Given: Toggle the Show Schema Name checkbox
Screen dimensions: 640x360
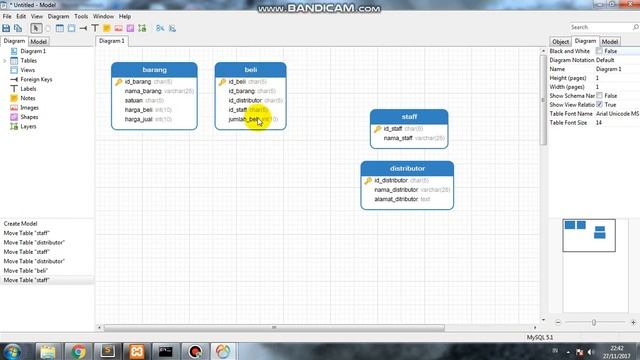Looking at the screenshot, I should click(x=599, y=96).
